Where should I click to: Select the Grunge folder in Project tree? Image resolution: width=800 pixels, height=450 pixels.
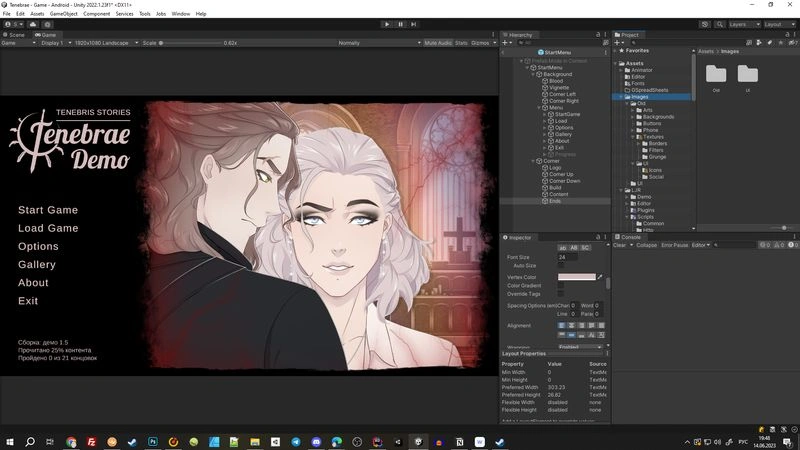[x=657, y=157]
